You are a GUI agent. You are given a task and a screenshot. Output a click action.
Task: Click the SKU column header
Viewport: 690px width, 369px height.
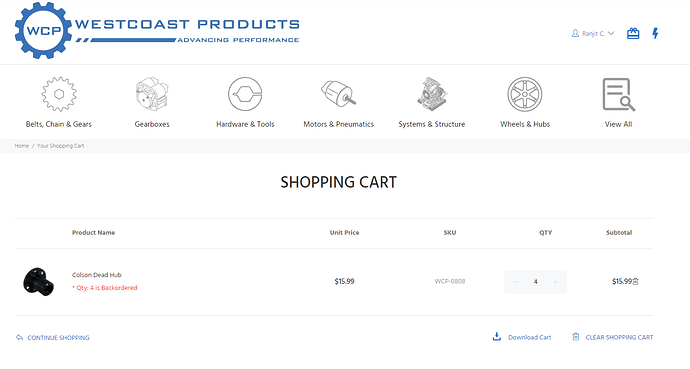(450, 233)
